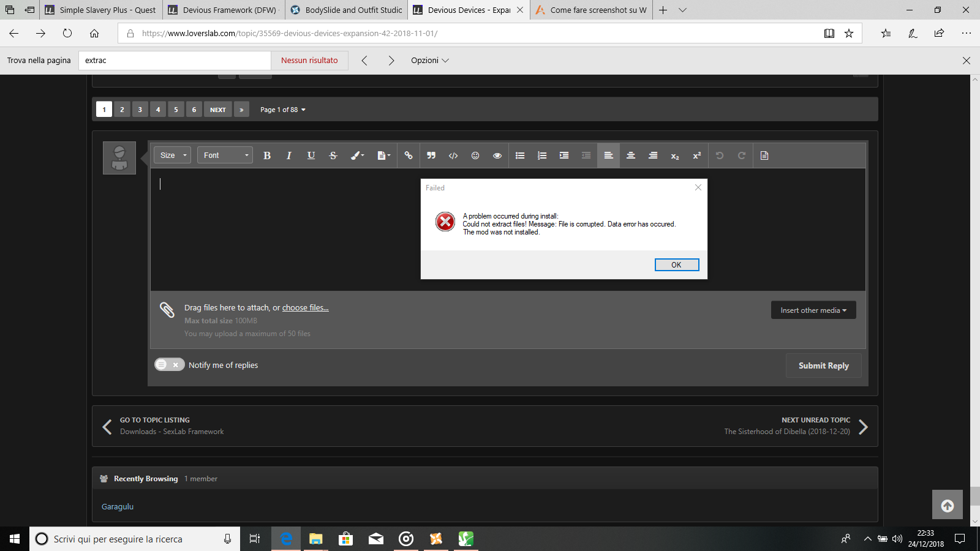Click the scroll-to-top arrow button

948,506
